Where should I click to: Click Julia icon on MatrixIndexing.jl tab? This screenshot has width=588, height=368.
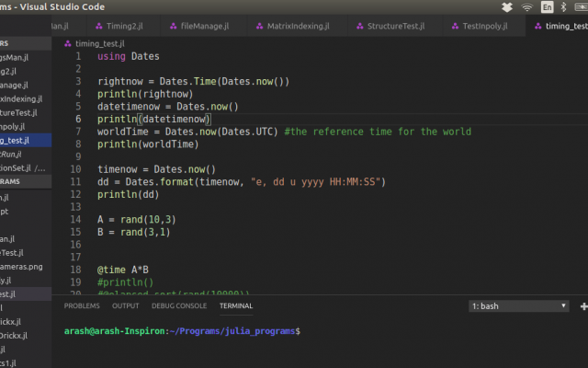point(259,26)
